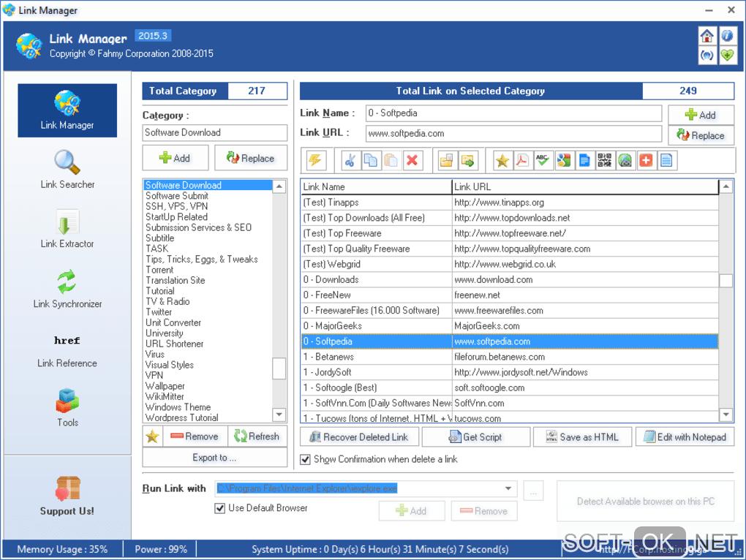Click the scissors cut icon
Image resolution: width=746 pixels, height=560 pixels.
click(350, 160)
